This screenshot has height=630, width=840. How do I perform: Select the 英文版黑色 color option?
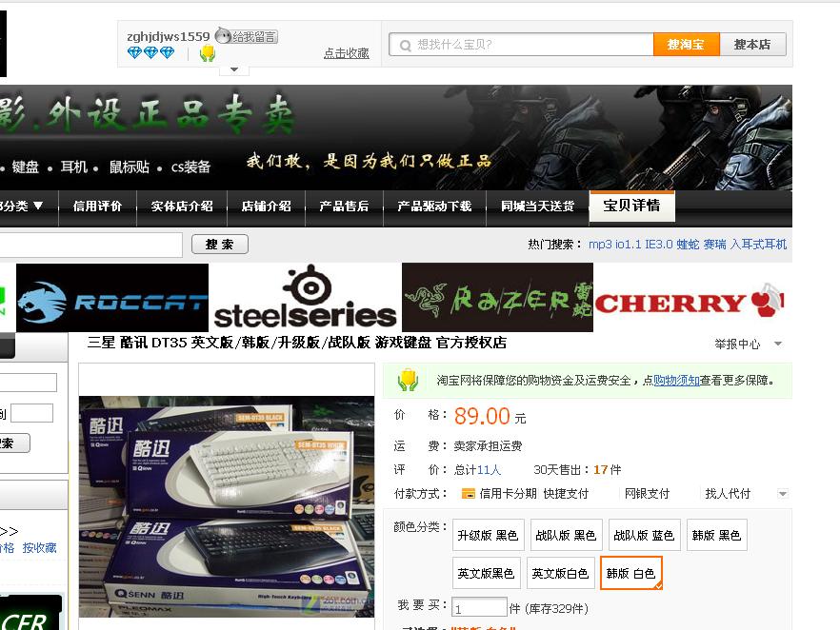(x=486, y=573)
